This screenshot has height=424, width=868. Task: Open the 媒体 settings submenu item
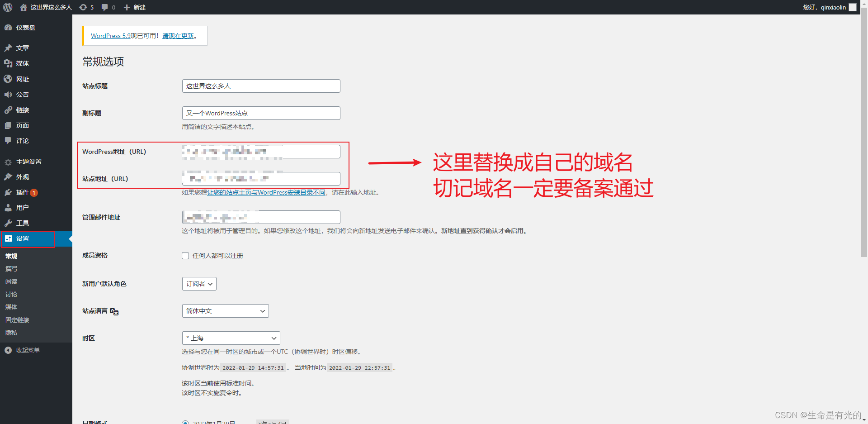click(x=11, y=307)
